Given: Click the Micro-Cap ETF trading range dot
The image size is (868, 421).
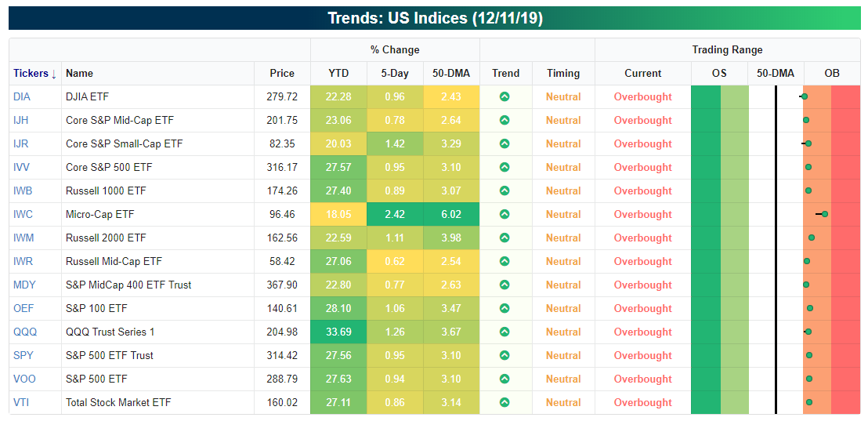Looking at the screenshot, I should pos(825,214).
